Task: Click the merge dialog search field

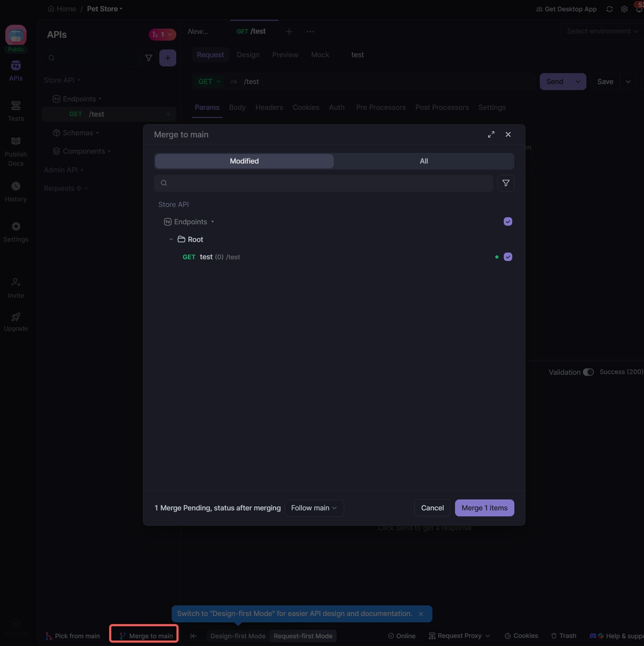Action: (x=323, y=183)
